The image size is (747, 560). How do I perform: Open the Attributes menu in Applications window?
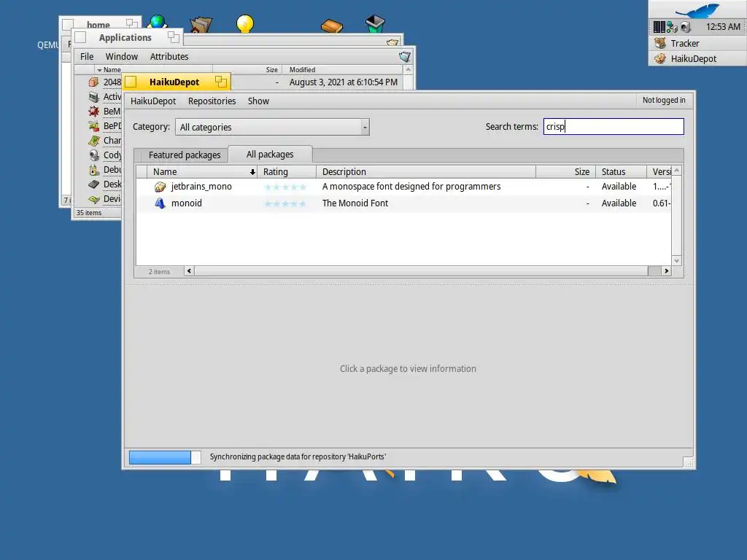[169, 56]
